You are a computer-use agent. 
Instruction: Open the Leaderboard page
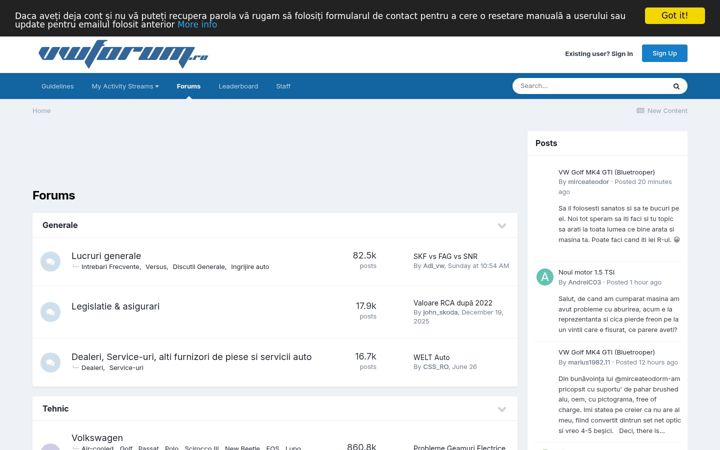tap(238, 86)
